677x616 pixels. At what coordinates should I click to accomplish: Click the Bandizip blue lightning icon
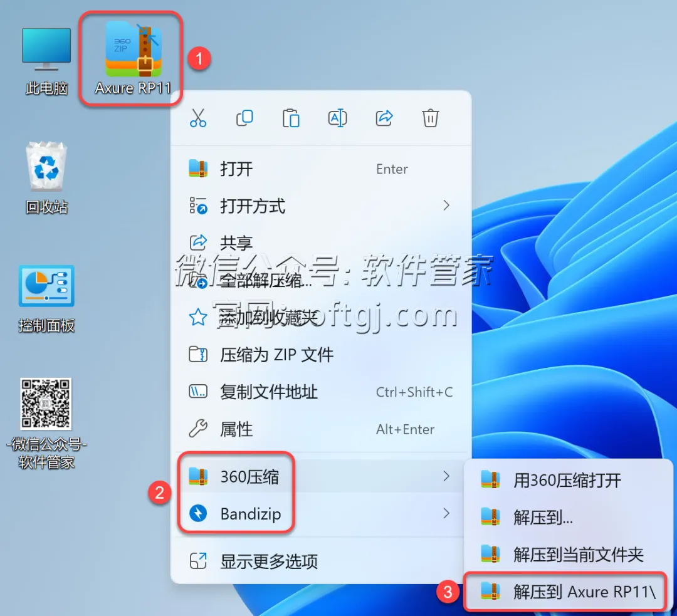coord(198,513)
